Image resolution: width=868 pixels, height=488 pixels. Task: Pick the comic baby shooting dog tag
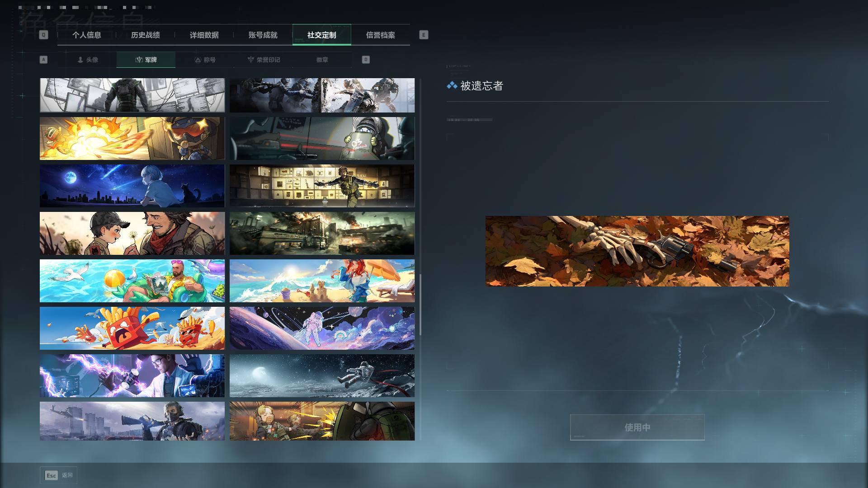pyautogui.click(x=322, y=421)
